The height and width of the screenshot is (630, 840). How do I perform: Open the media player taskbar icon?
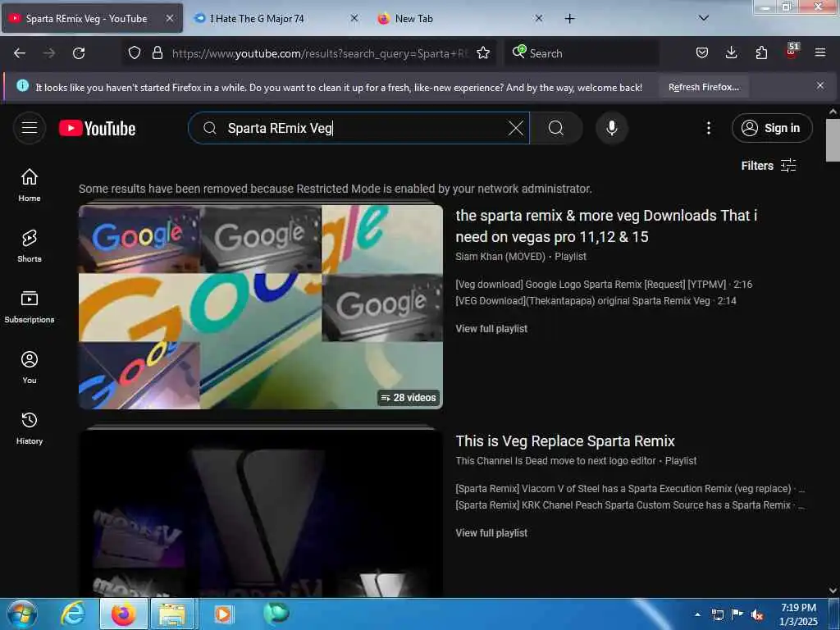coord(223,614)
